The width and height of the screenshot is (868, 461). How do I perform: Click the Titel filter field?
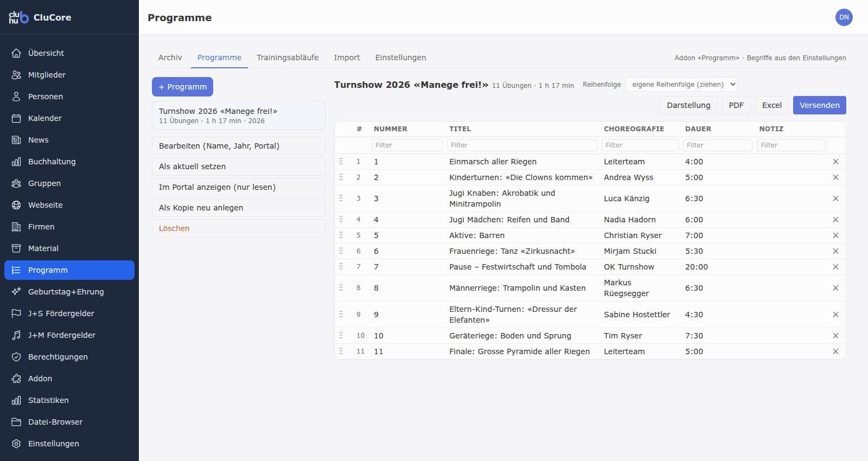[522, 145]
